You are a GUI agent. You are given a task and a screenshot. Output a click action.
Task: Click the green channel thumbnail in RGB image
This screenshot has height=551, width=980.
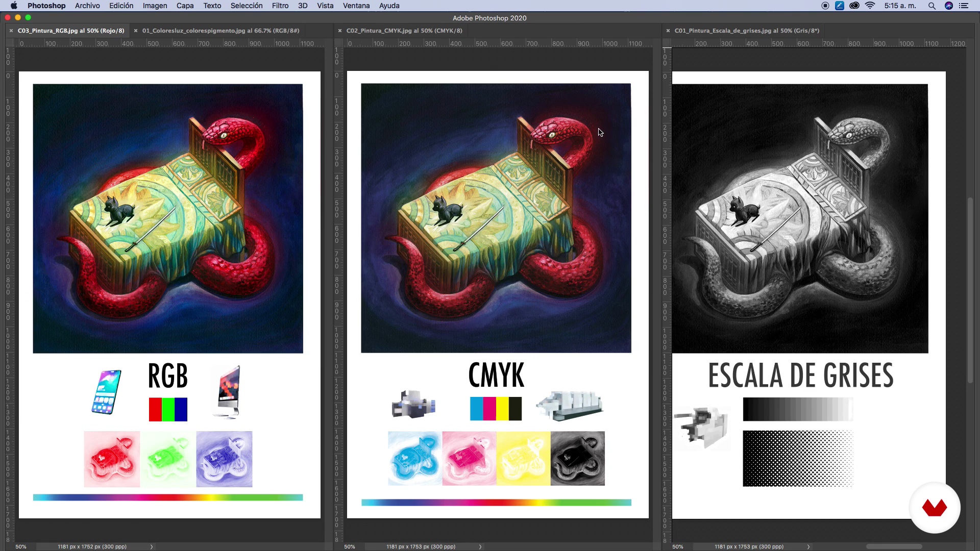168,459
